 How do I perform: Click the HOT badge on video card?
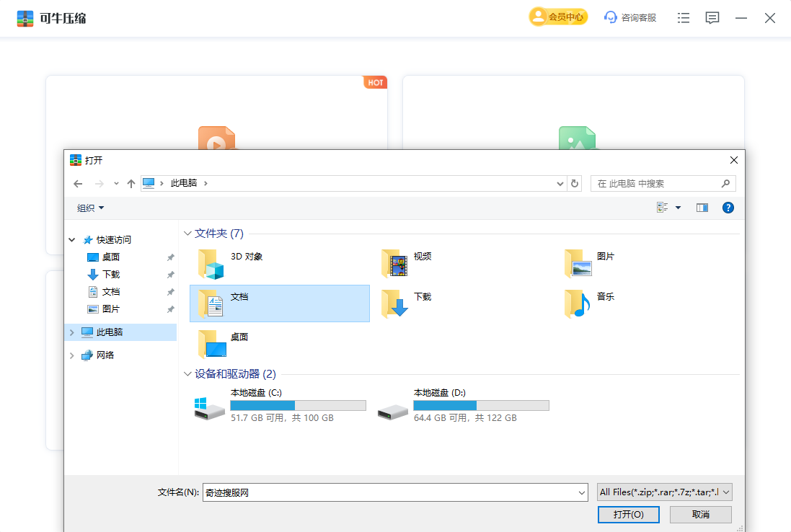pyautogui.click(x=376, y=83)
